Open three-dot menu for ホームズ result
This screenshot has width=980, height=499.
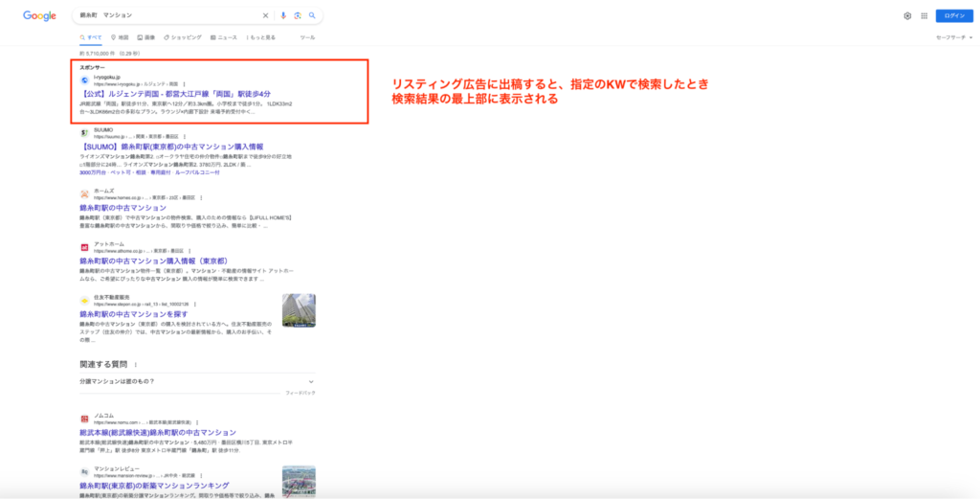[x=202, y=197]
